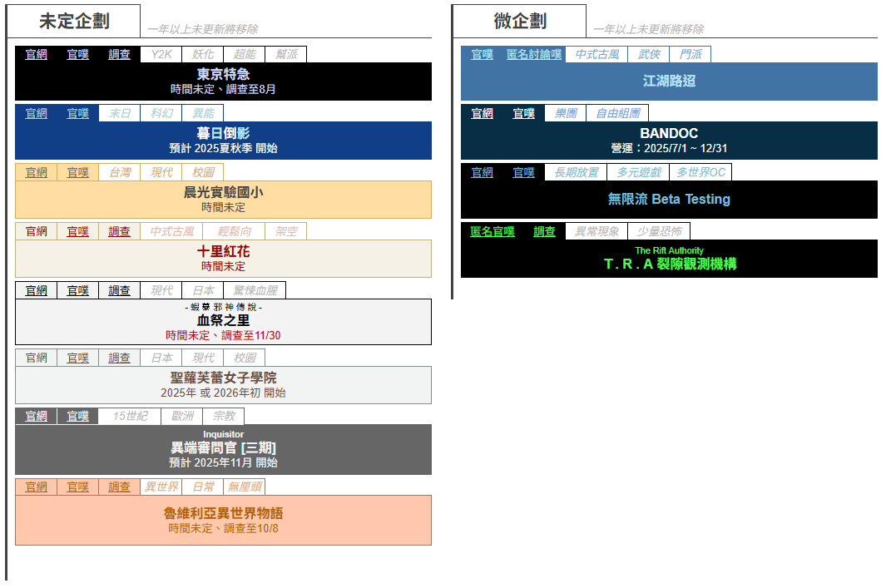Open 暮日倒影's 官噗 link

point(77,114)
